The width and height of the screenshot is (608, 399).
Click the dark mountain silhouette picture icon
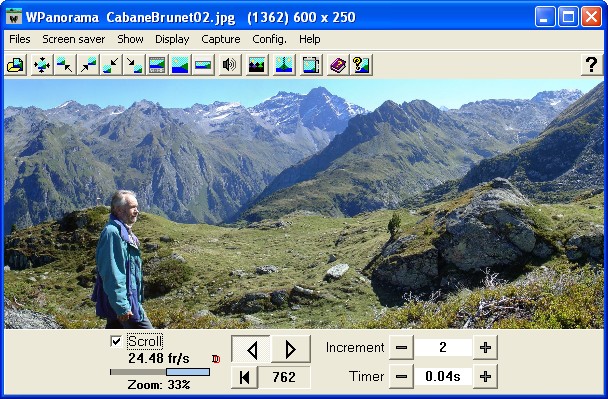(257, 64)
